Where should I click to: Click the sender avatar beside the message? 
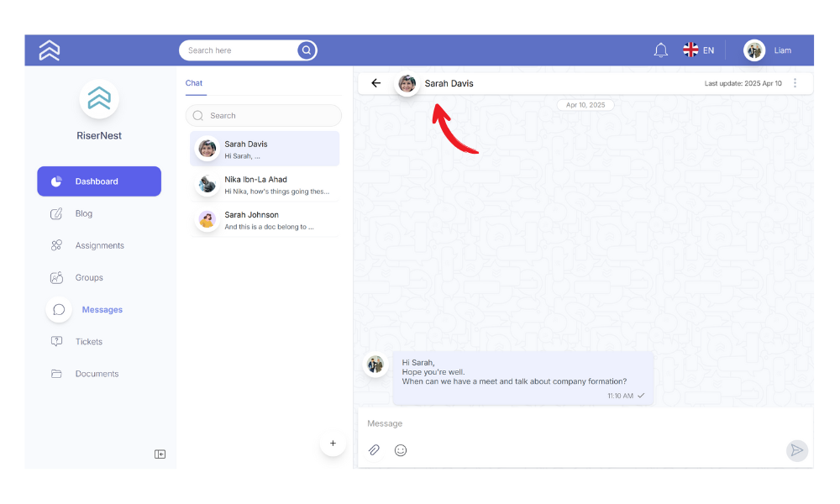[x=375, y=365]
